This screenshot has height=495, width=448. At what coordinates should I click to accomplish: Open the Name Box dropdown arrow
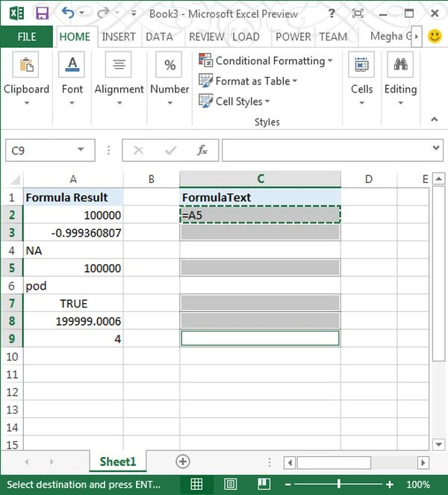point(81,149)
